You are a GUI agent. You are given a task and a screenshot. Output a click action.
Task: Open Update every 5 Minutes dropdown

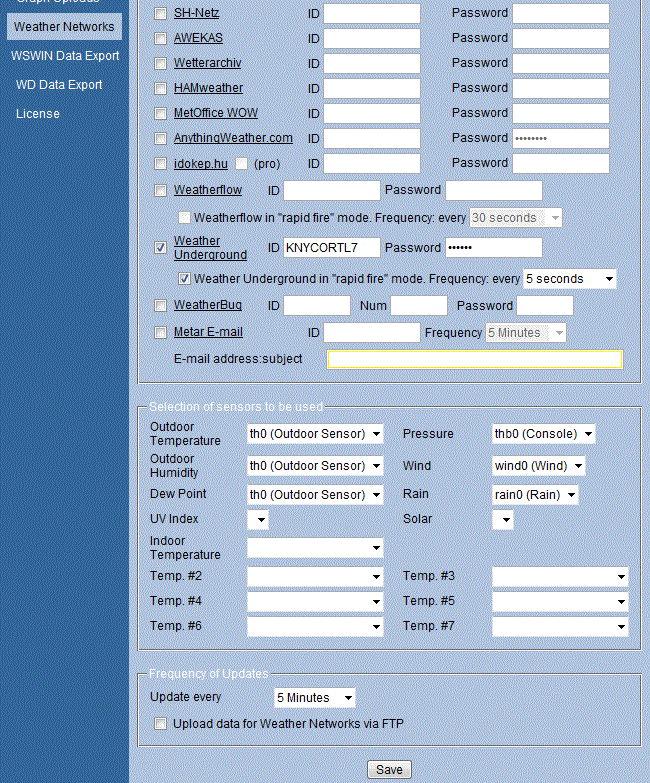(315, 698)
